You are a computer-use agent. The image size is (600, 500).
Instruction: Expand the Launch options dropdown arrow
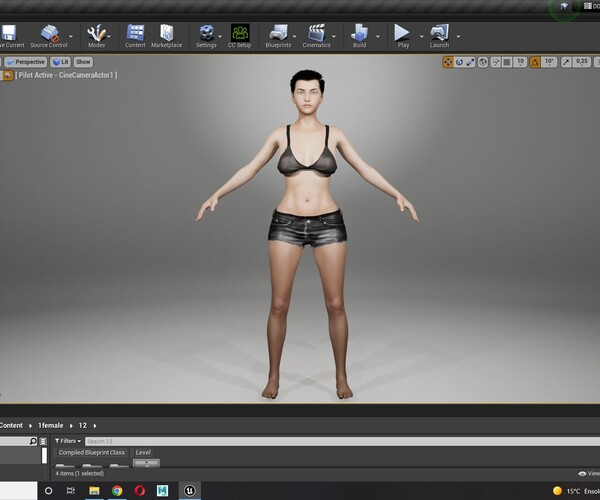click(x=458, y=36)
